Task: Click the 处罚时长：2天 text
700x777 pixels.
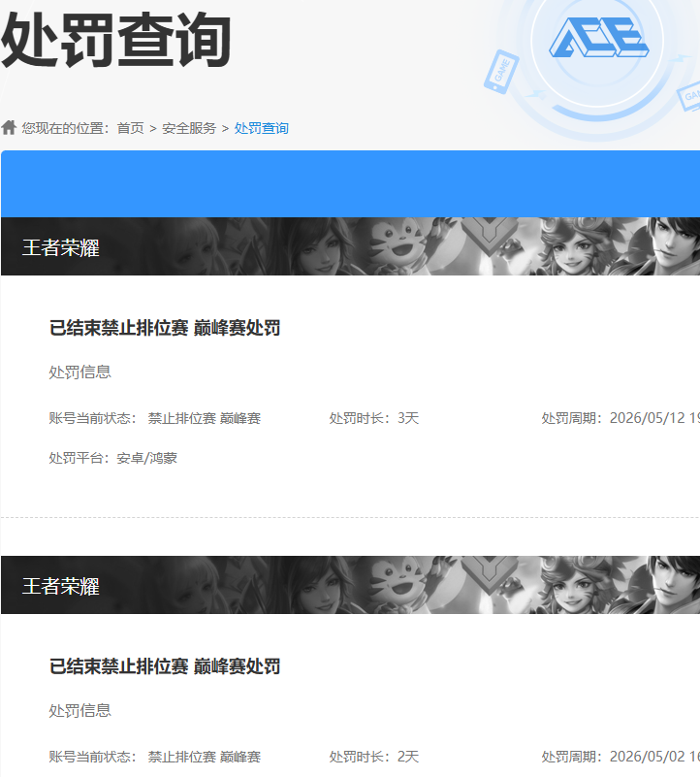Action: (374, 757)
